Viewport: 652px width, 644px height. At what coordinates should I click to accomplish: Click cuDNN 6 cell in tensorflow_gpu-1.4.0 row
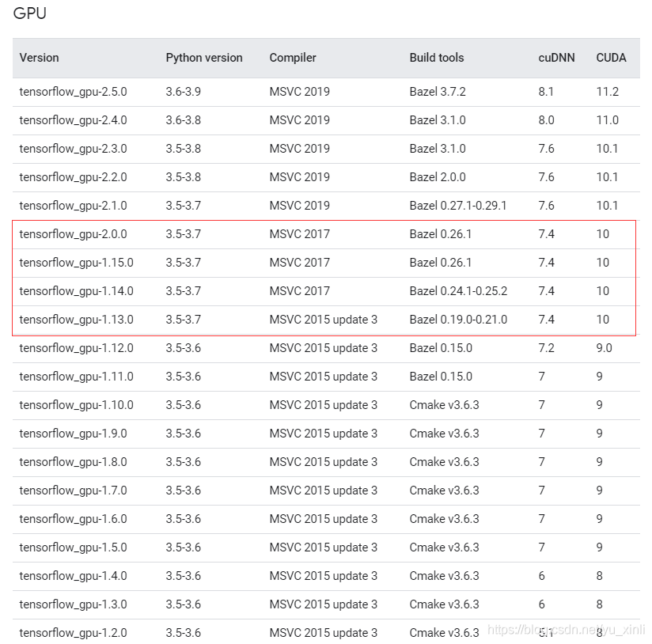pyautogui.click(x=542, y=576)
